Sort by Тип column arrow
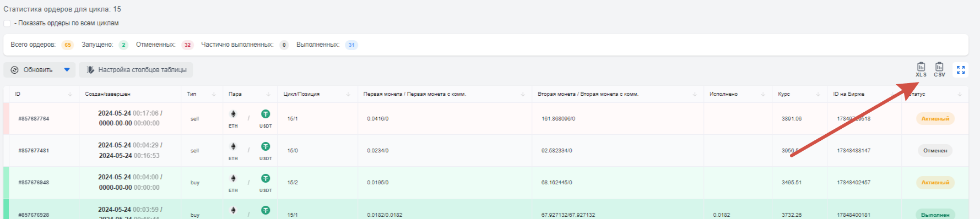Screen dimensions: 980x219 214,94
